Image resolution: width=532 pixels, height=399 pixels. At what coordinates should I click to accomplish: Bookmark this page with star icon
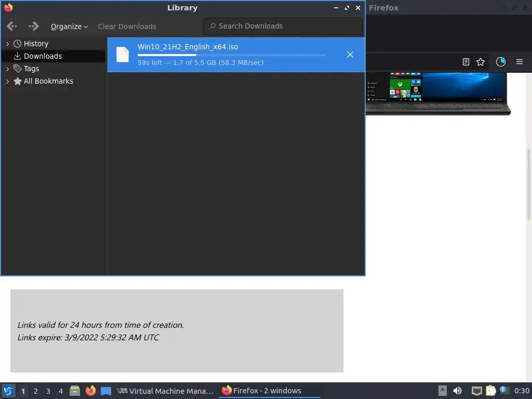click(481, 62)
